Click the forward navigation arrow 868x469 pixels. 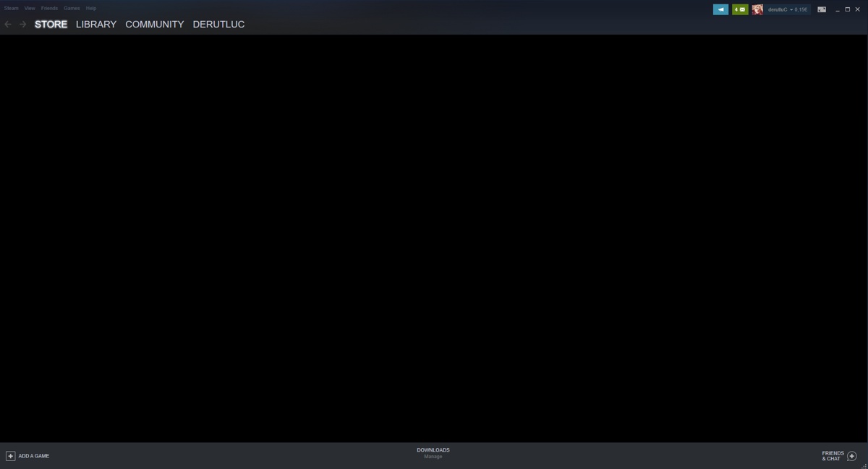pos(22,24)
